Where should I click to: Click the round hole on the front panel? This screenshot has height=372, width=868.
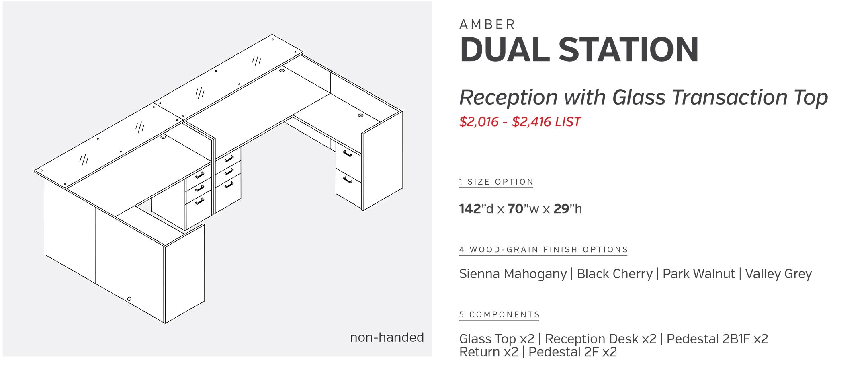tap(129, 299)
